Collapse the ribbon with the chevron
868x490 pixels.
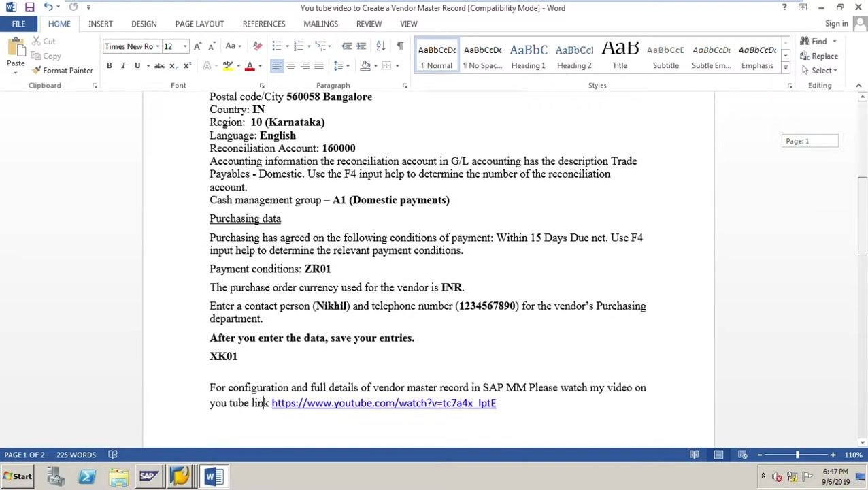click(858, 86)
